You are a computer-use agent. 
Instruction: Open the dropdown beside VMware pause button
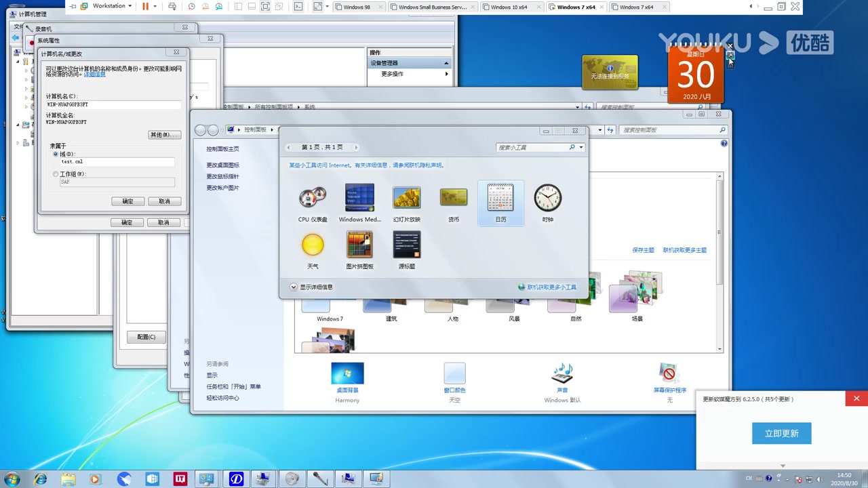click(x=155, y=6)
